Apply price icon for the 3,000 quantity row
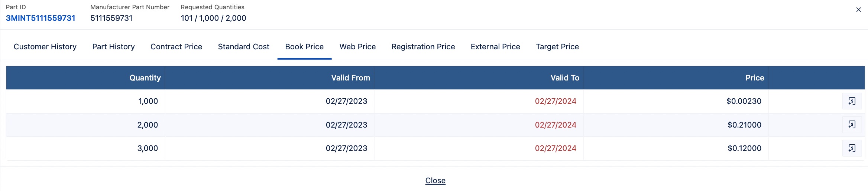The height and width of the screenshot is (191, 868). pyautogui.click(x=852, y=148)
